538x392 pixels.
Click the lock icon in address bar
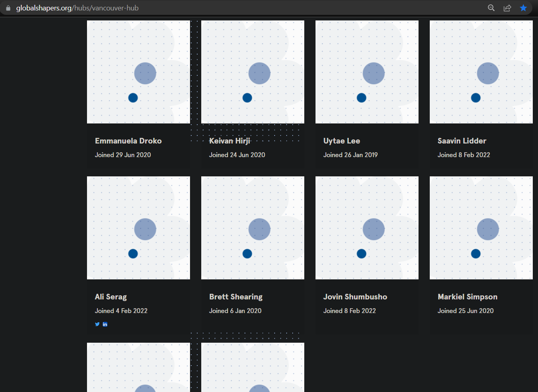click(8, 8)
